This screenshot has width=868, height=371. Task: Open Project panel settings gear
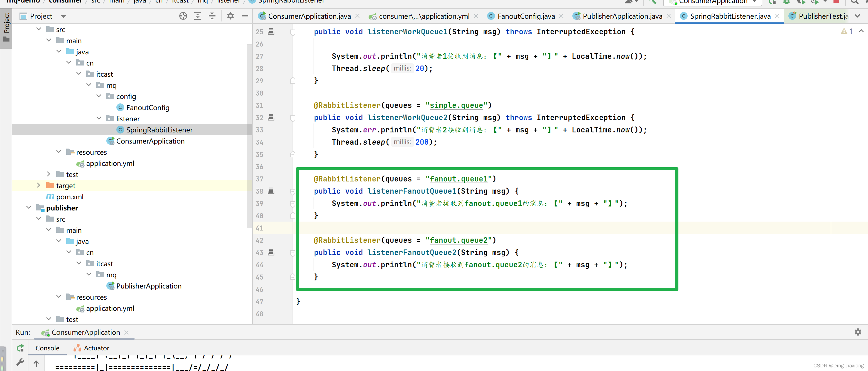click(230, 16)
